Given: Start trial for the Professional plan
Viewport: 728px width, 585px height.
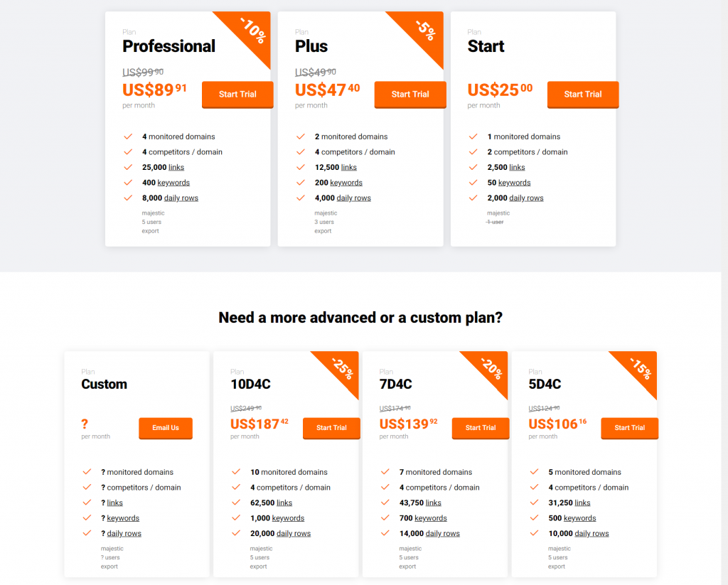Looking at the screenshot, I should pyautogui.click(x=237, y=95).
